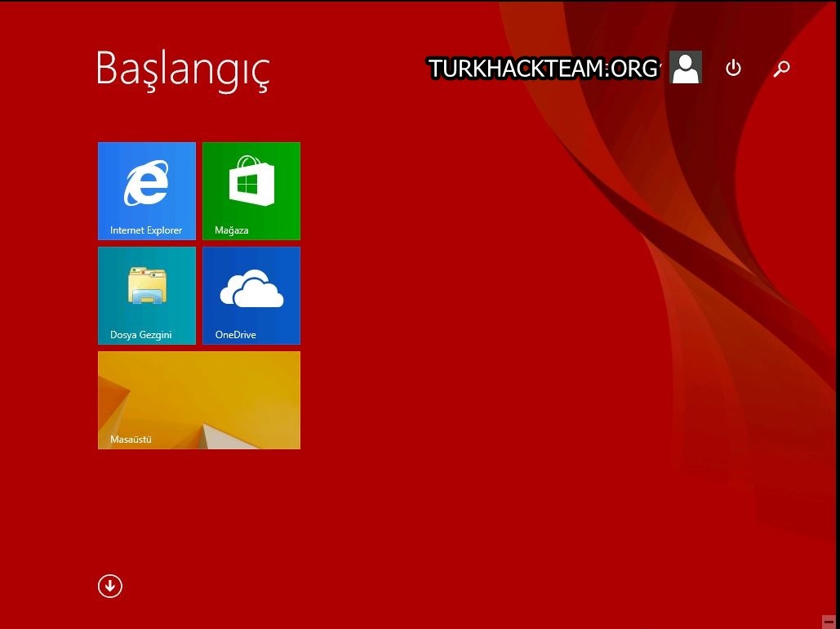Click the 'Dosya Gezgini' tile label
Viewport: 840px width, 629px height.
[x=141, y=335]
